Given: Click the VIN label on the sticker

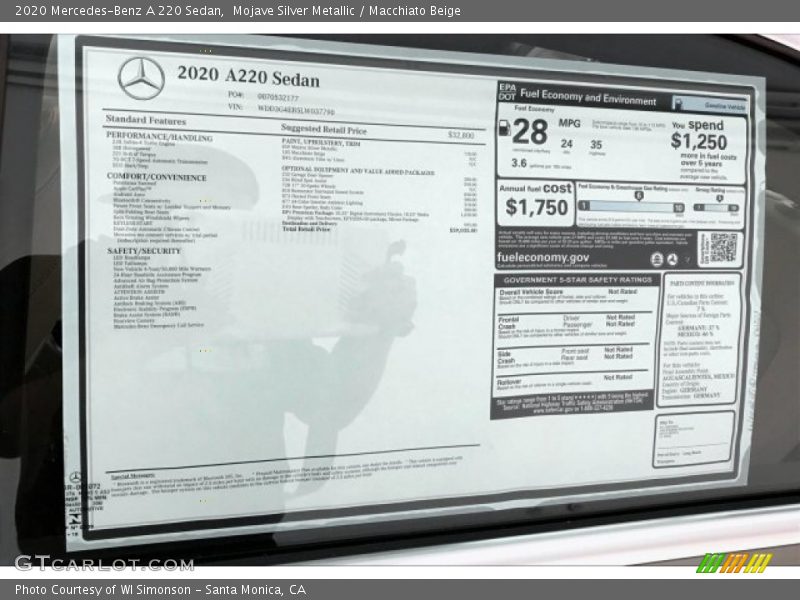Looking at the screenshot, I should coord(235,107).
